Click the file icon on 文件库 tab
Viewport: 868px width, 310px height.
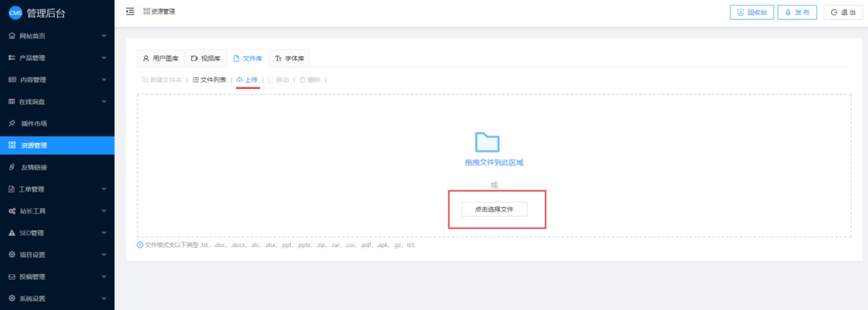tap(237, 58)
